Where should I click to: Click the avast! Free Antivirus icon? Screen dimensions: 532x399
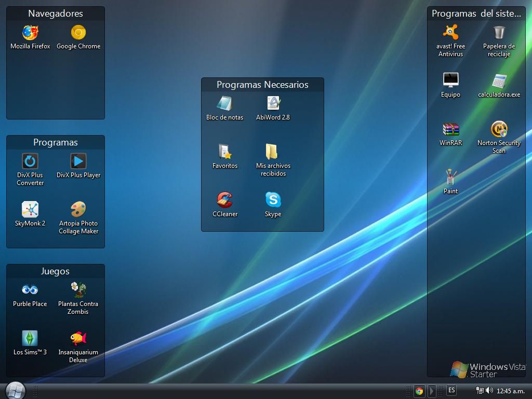click(450, 33)
